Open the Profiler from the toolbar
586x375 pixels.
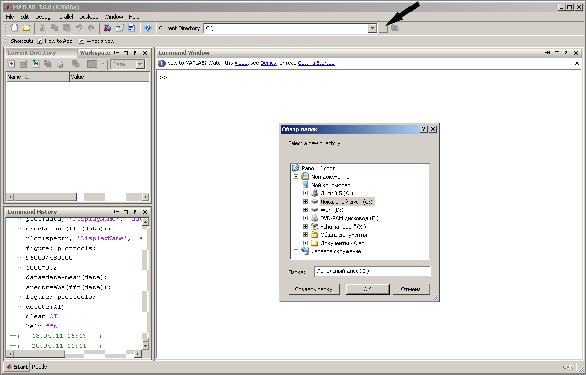(132, 28)
